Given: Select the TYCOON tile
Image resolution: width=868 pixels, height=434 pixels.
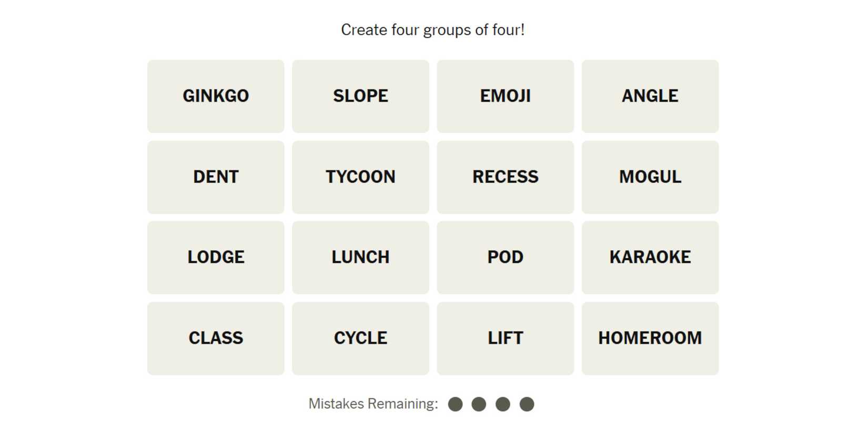Looking at the screenshot, I should (360, 177).
